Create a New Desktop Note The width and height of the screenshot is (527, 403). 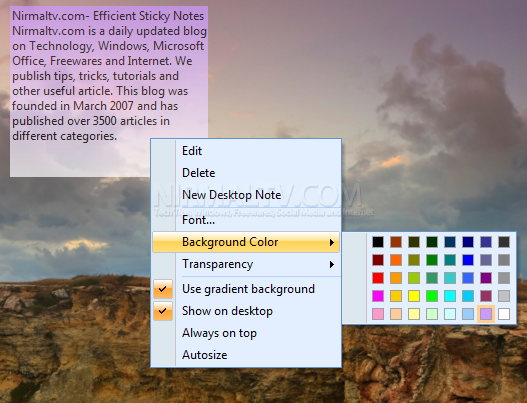tap(246, 195)
